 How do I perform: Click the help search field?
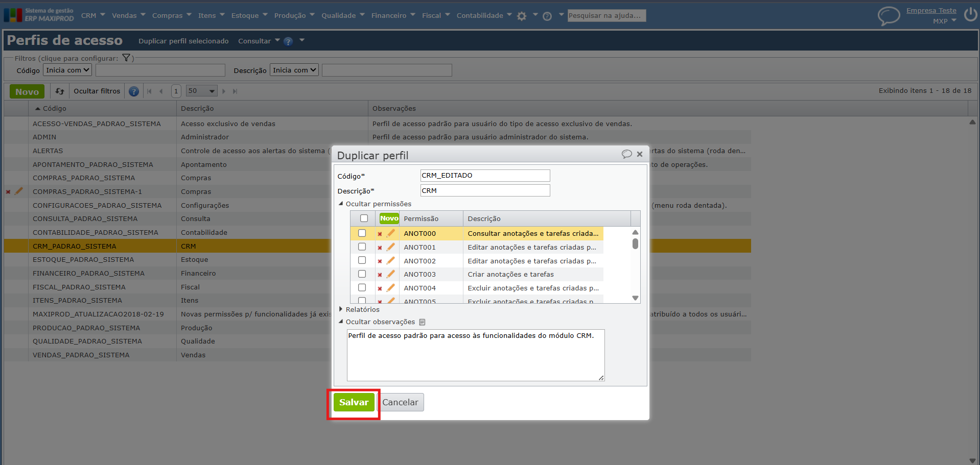[607, 16]
